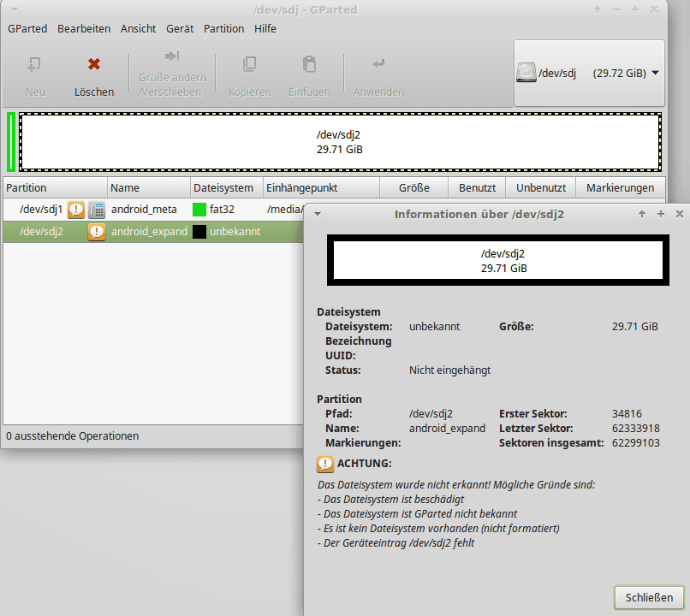Click the hard disk icon beside /dev/sdj
This screenshot has height=616, width=690.
(526, 73)
